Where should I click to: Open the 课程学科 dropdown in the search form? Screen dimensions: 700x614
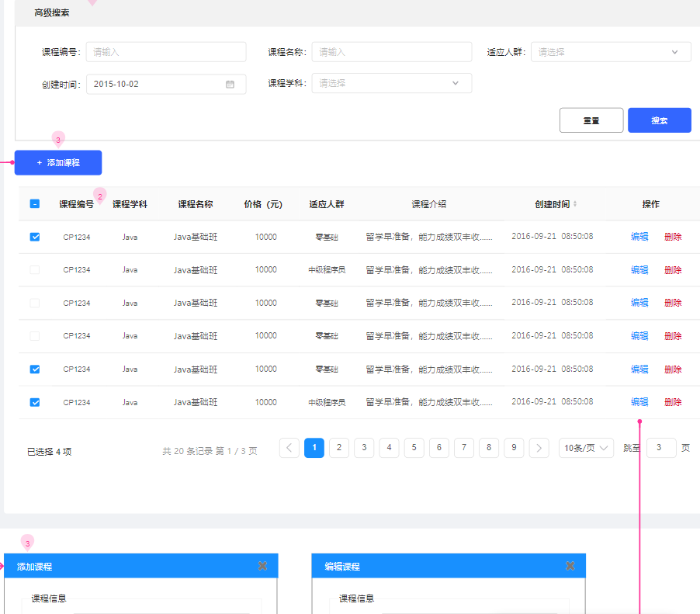click(x=391, y=82)
